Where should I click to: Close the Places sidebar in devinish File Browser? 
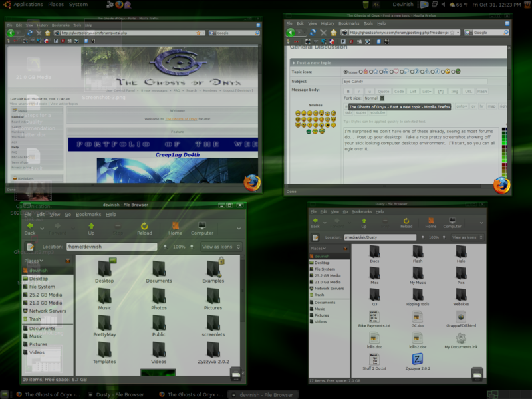(x=68, y=261)
